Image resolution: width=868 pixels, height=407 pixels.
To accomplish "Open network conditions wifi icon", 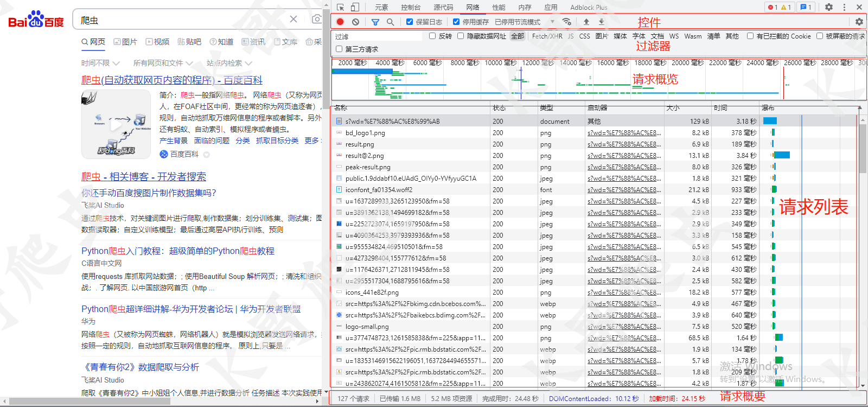I will click(566, 22).
